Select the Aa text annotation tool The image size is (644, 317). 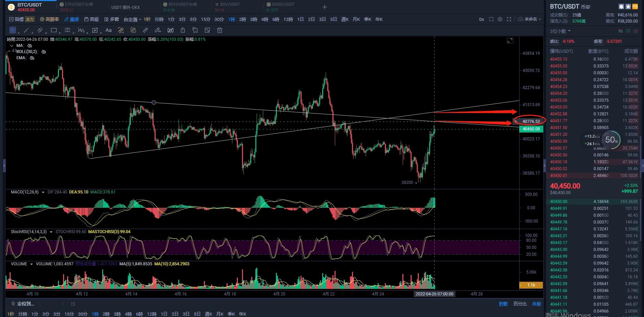[109, 30]
